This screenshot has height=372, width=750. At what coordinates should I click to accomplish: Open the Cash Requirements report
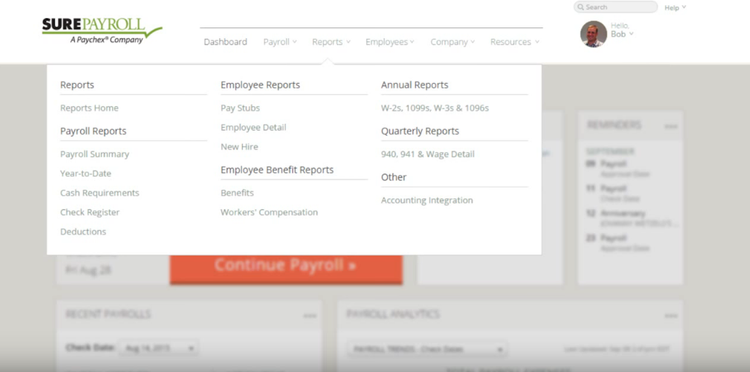(x=99, y=193)
